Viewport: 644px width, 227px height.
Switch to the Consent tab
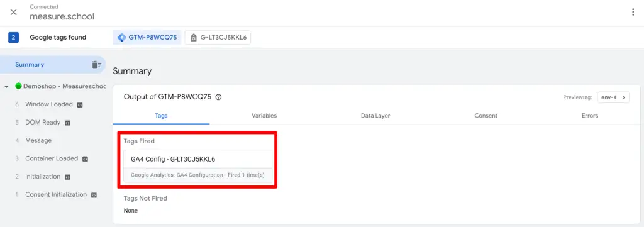(x=486, y=116)
